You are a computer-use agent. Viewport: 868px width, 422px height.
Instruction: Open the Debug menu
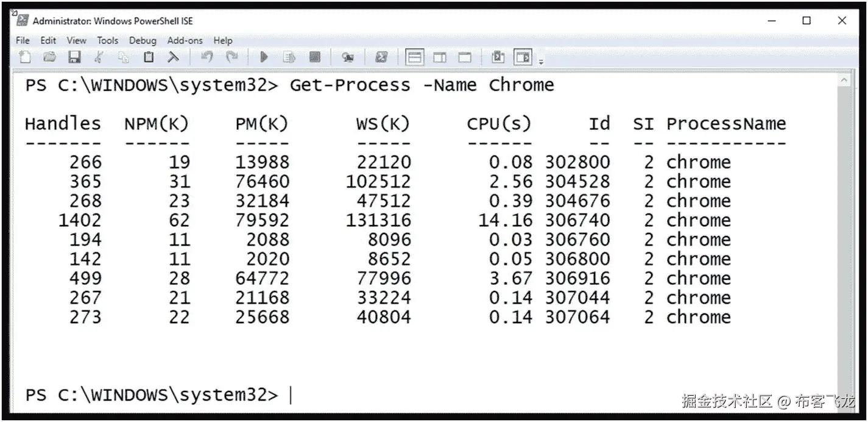point(143,40)
